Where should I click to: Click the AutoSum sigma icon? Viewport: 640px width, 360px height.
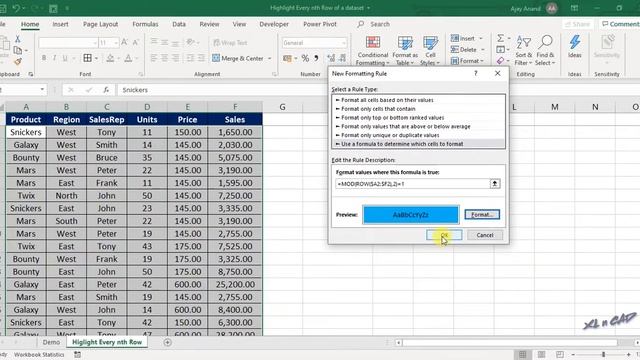pos(500,38)
